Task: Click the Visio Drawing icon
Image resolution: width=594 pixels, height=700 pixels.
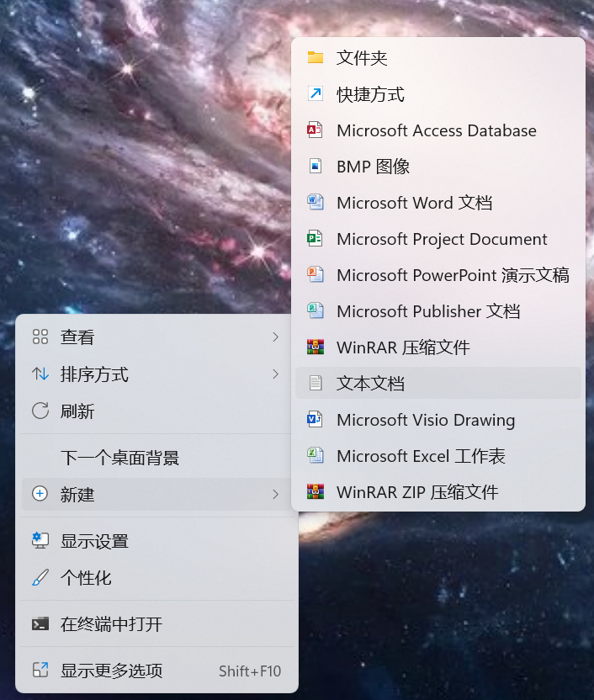Action: tap(315, 419)
